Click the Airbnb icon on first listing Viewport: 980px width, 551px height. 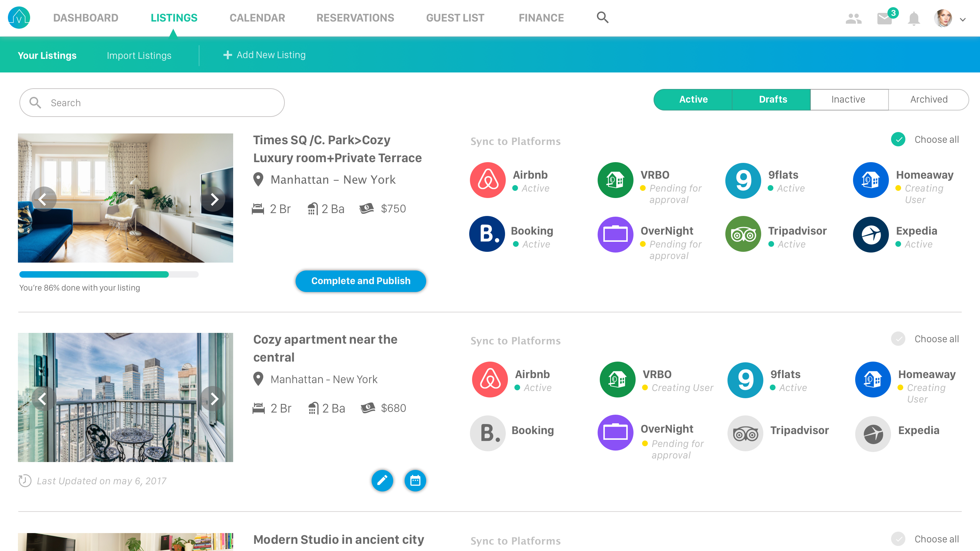pyautogui.click(x=488, y=180)
